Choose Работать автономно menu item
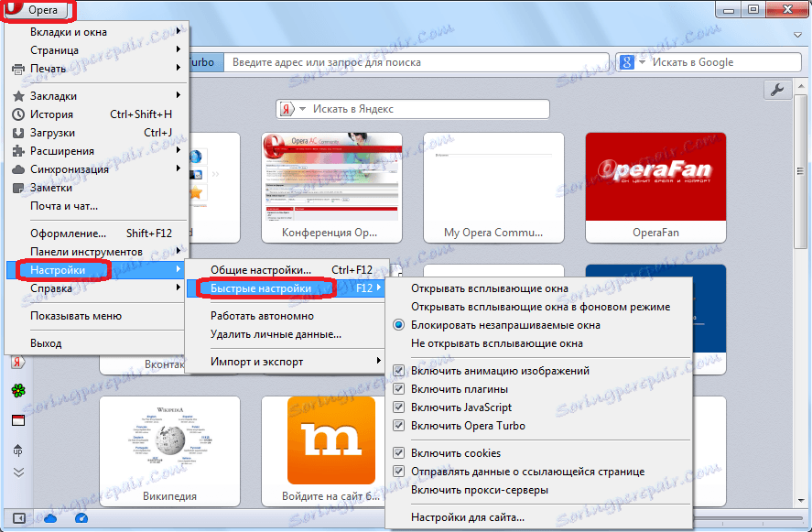Screen dimensions: 812x532 point(286,316)
